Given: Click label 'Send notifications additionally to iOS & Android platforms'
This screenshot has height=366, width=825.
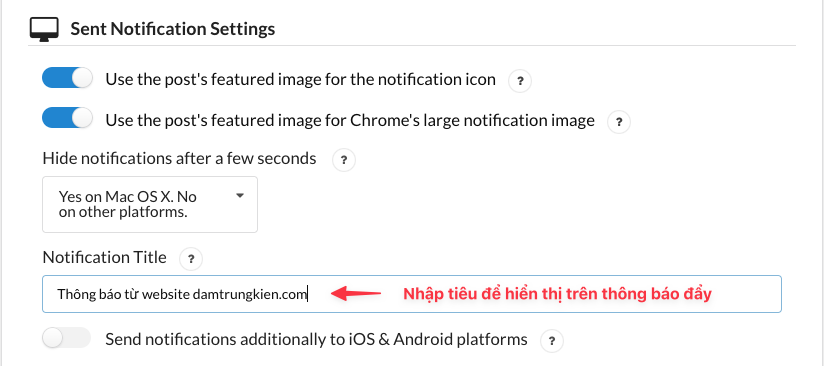Looking at the screenshot, I should point(316,339).
